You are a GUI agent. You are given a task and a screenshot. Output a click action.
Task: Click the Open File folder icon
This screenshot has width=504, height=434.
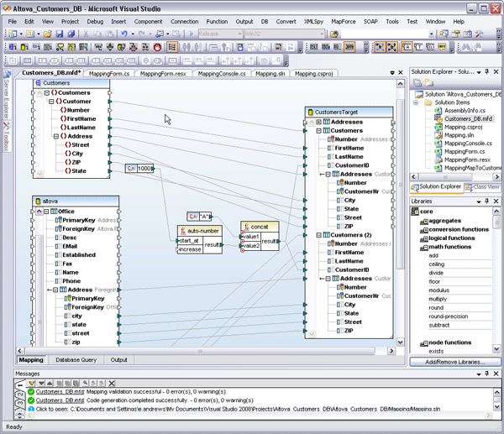click(48, 34)
